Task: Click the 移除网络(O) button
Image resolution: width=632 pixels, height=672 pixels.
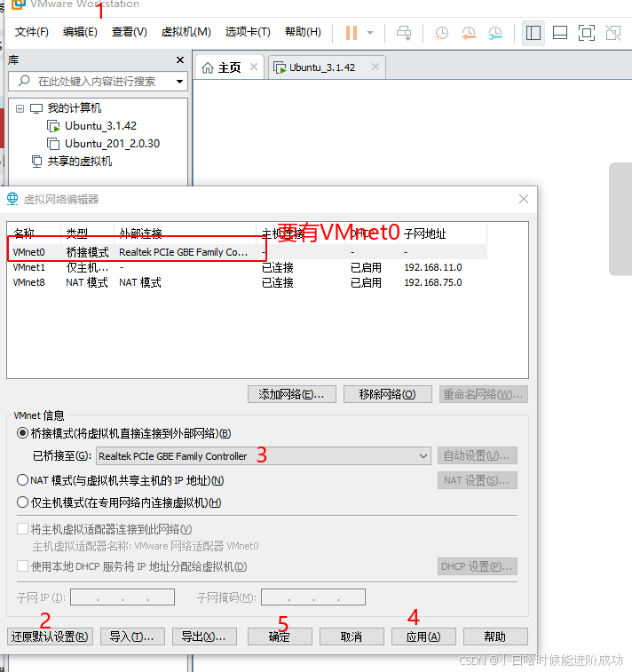Action: point(387,394)
